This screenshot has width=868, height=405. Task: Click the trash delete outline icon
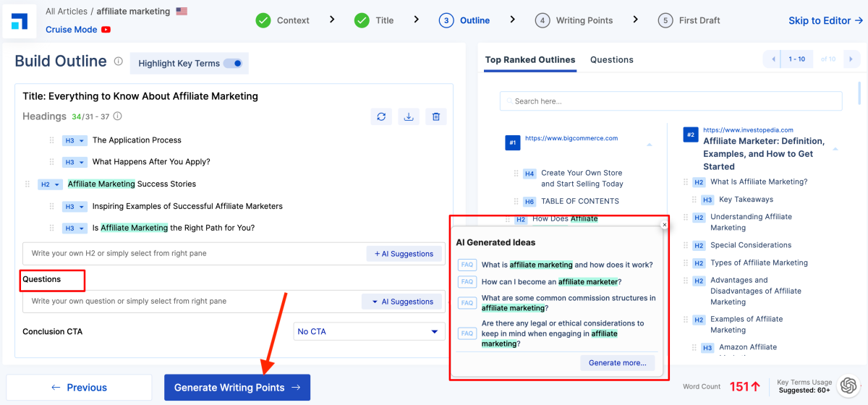435,116
